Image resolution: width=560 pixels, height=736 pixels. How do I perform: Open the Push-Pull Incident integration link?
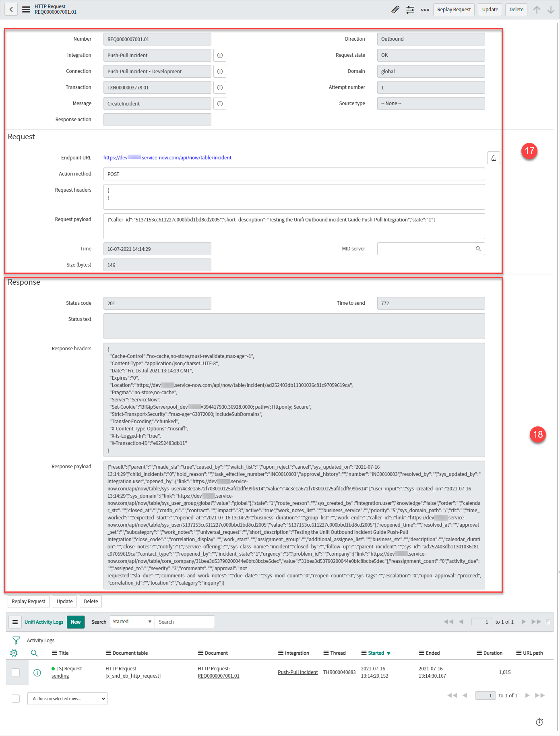pyautogui.click(x=298, y=672)
